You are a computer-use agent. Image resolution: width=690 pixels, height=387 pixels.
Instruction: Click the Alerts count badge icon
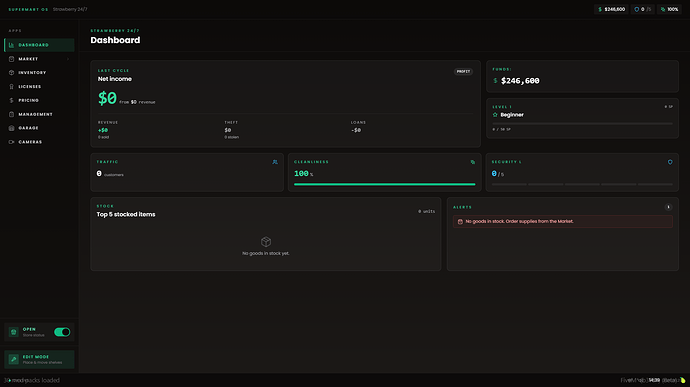668,207
